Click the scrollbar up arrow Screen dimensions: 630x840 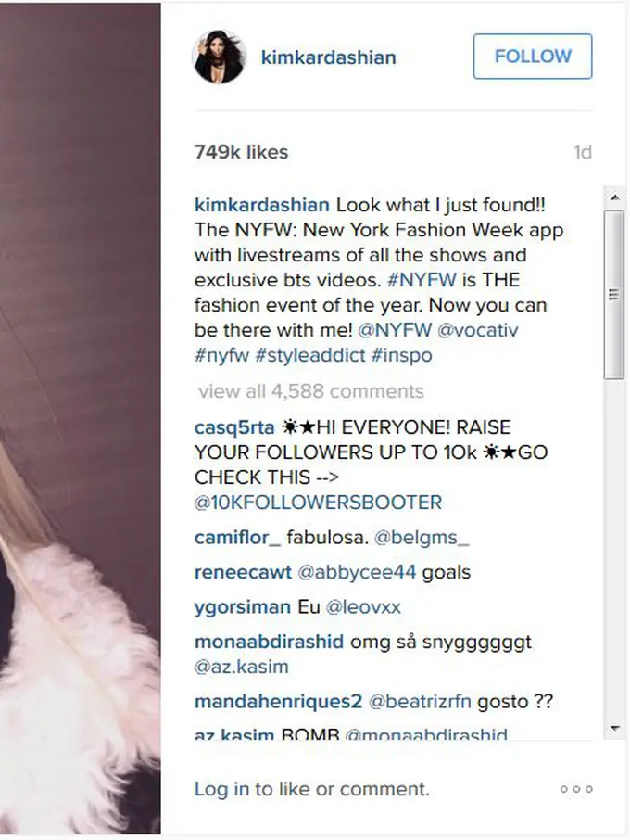click(614, 197)
